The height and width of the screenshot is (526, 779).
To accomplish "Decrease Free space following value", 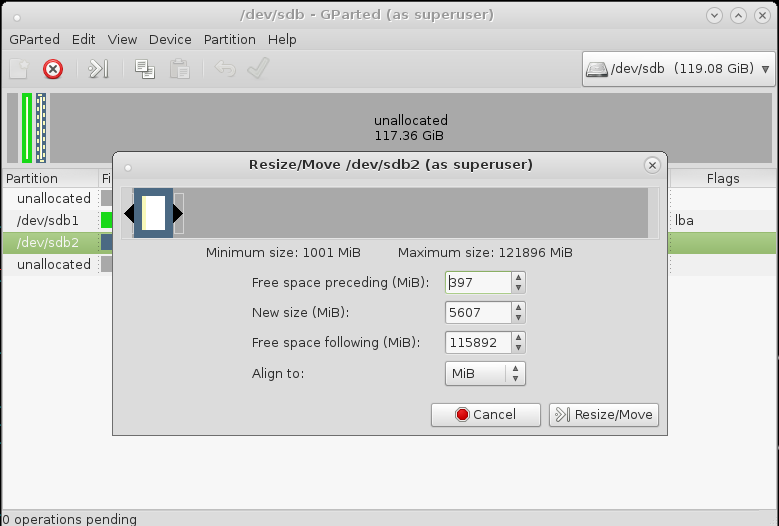I will (518, 348).
